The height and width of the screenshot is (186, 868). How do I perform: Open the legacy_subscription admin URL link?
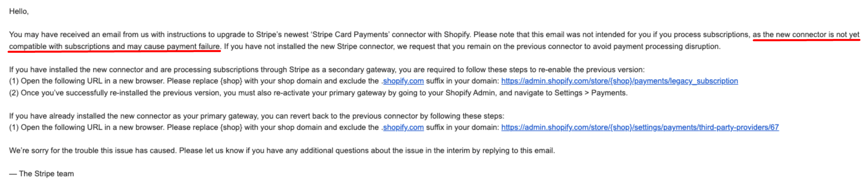(x=619, y=81)
